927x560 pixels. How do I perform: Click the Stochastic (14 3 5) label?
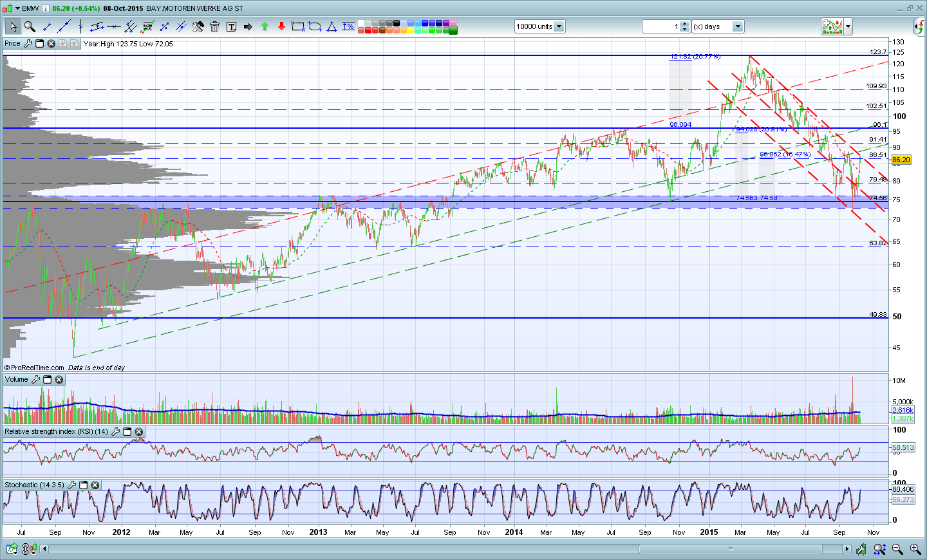coord(35,485)
